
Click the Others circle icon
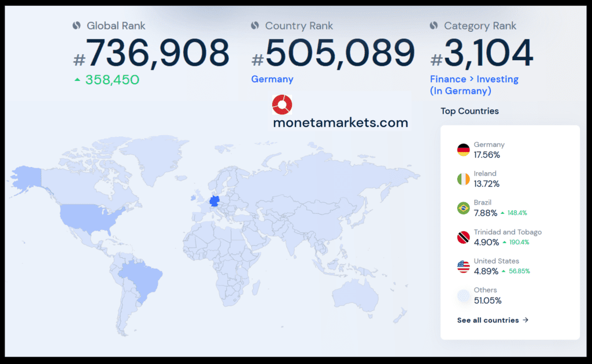(x=463, y=296)
